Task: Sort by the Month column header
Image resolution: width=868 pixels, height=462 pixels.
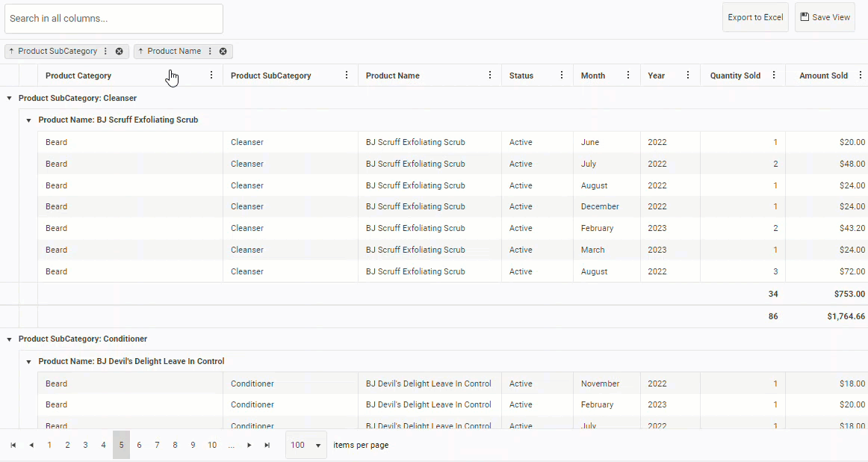Action: coord(593,76)
